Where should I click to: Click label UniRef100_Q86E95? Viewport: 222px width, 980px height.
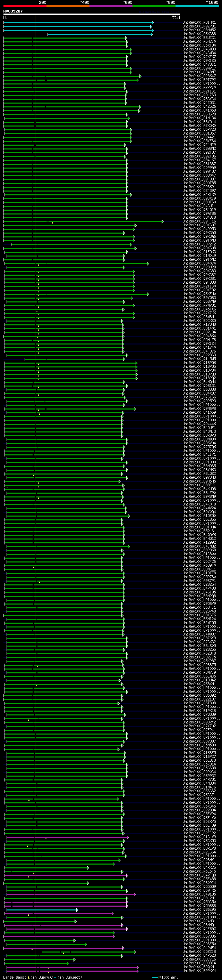click(199, 910)
